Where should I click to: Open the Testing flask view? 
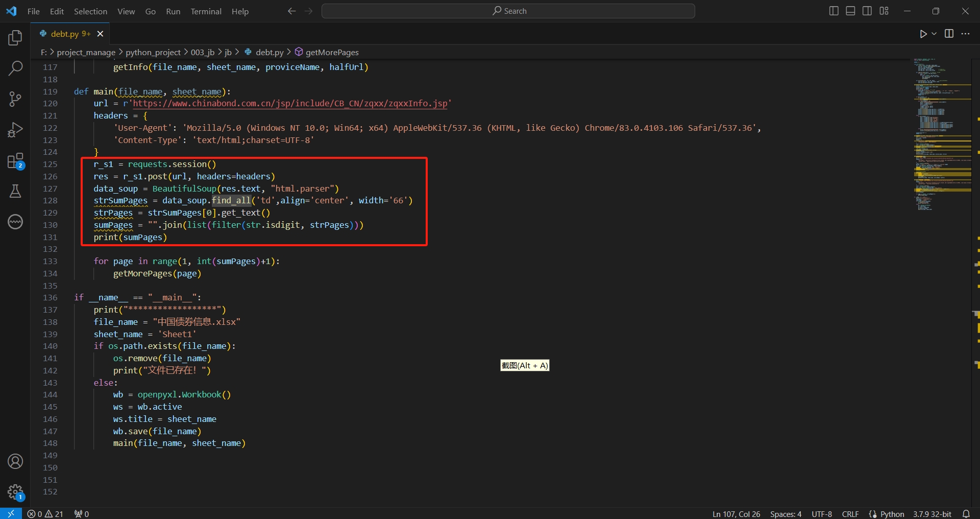(15, 191)
